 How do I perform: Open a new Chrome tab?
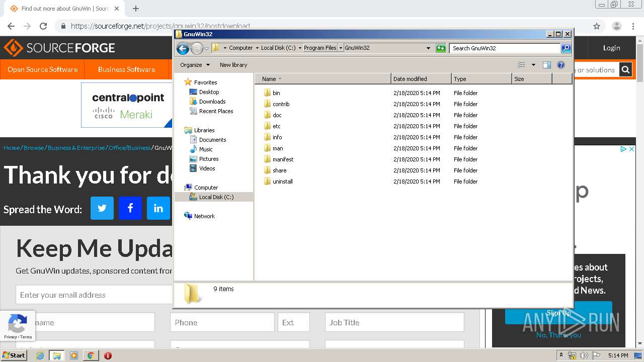point(136,9)
